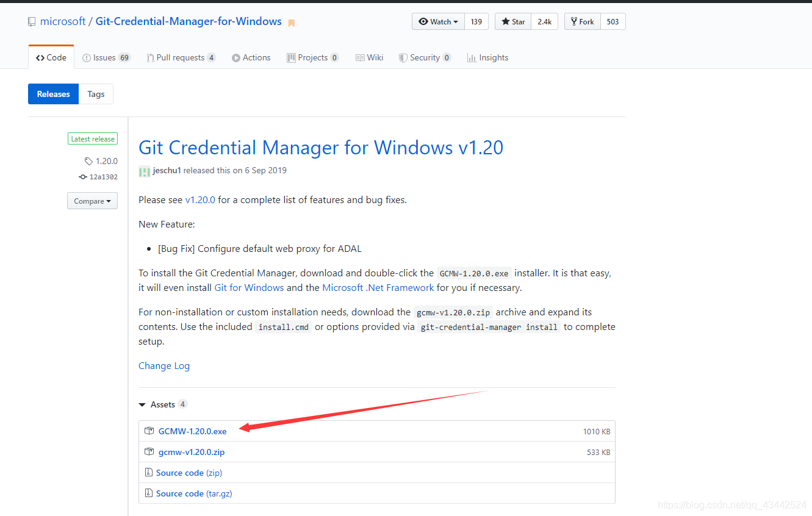Click the 1010 KB file size
Screen dimensions: 812x516
click(597, 431)
